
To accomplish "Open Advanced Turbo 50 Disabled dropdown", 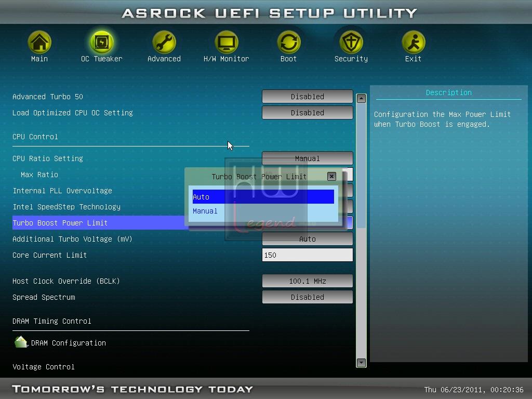I will click(x=308, y=96).
